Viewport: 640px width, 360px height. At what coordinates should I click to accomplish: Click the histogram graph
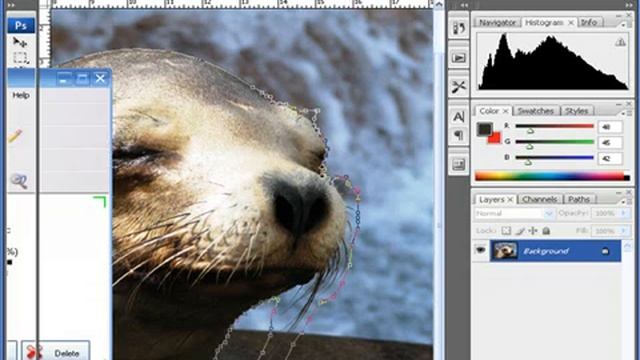click(552, 62)
